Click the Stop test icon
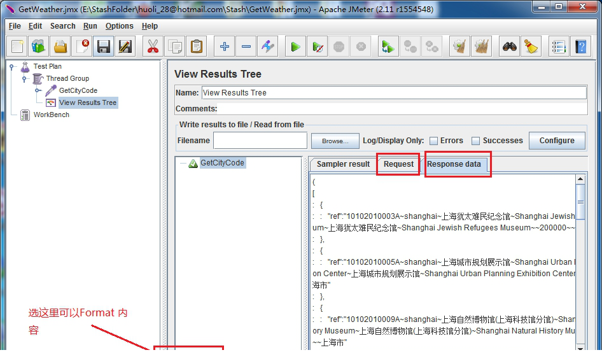The image size is (602, 364). (339, 47)
